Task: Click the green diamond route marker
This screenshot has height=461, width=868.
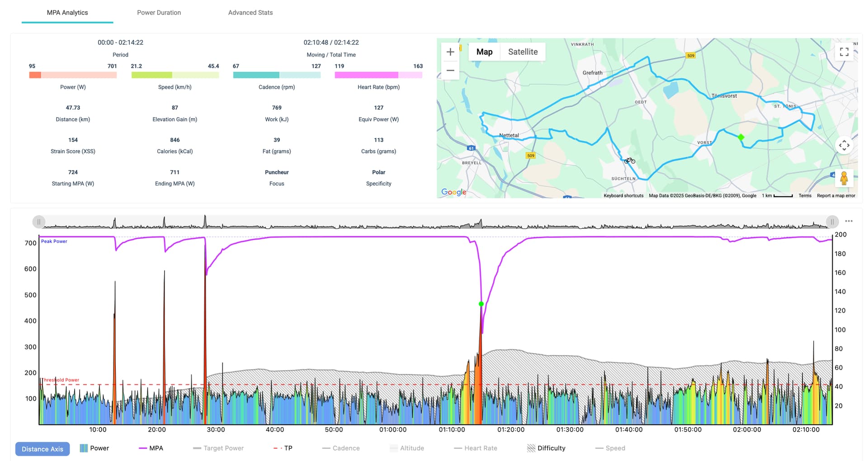Action: 741,137
